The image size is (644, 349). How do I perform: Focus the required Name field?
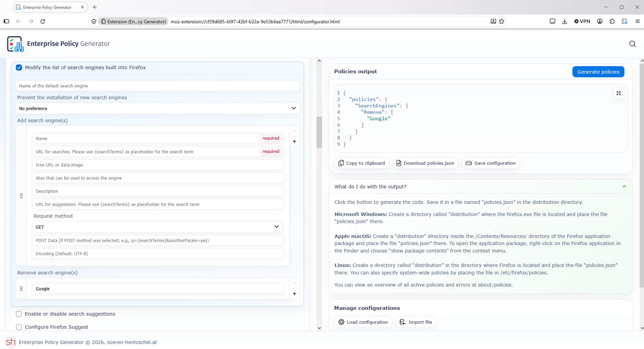[x=158, y=138]
